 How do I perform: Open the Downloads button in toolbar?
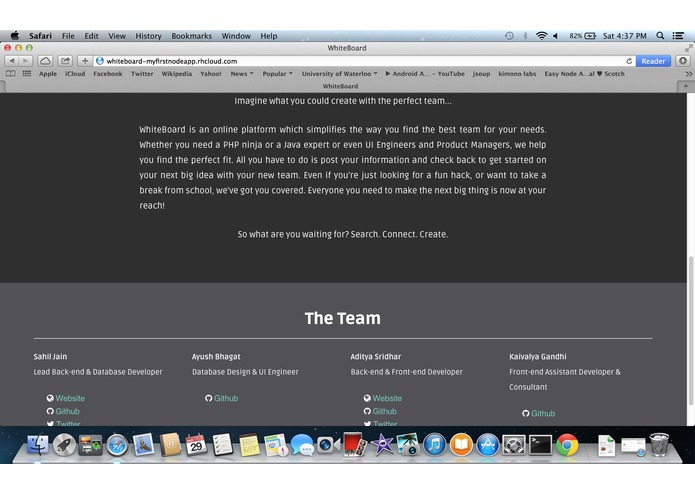click(x=683, y=61)
